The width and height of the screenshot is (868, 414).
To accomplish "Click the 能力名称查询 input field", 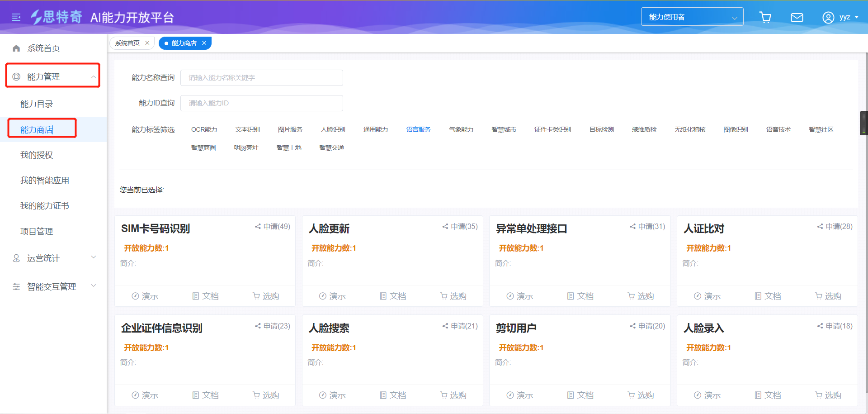I will [x=262, y=78].
